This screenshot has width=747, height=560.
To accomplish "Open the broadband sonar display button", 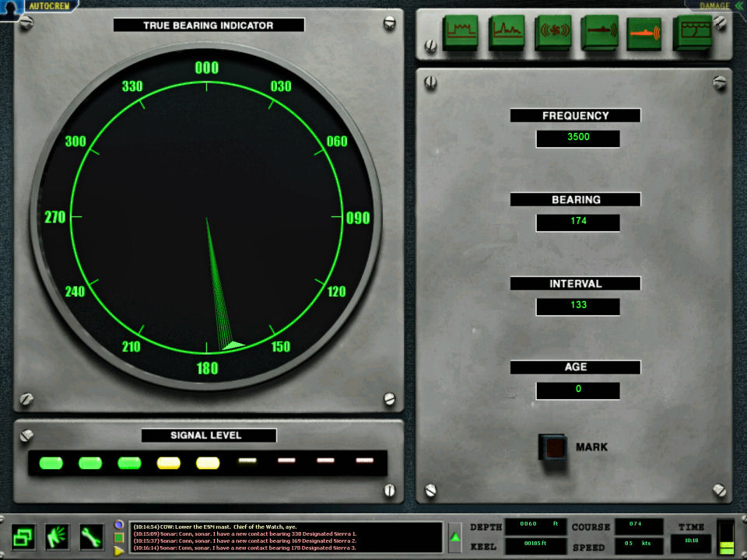I will point(460,33).
